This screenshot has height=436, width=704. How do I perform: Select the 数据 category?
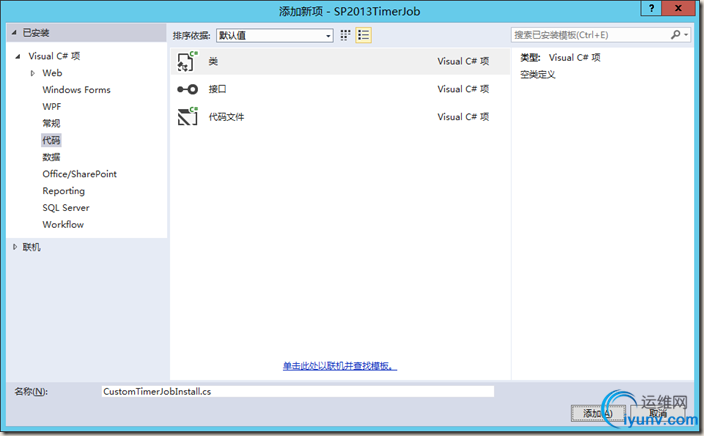pos(51,157)
